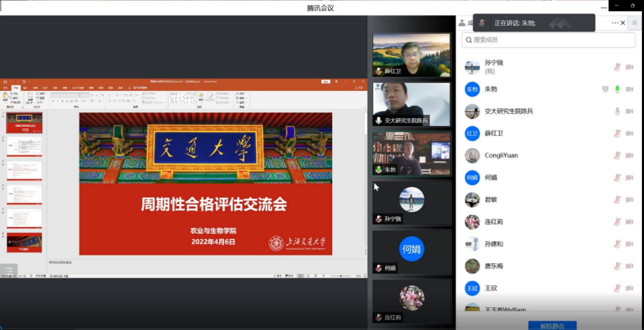The width and height of the screenshot is (644, 330).
Task: Close the members panel with the X
Action: (623, 23)
